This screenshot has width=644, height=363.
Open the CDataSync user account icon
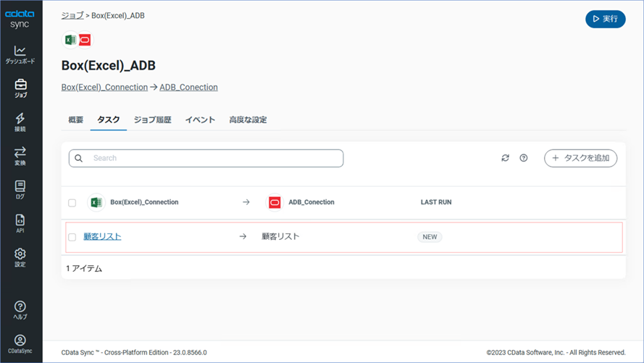[x=20, y=344]
